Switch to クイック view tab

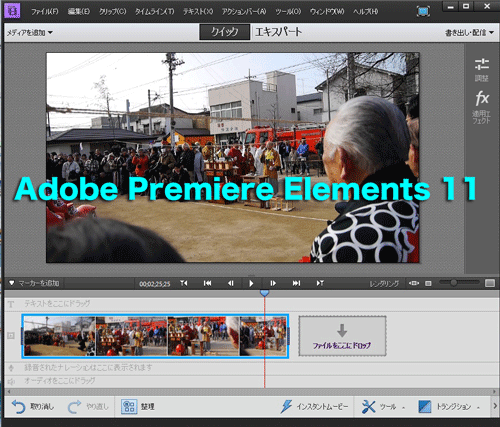pyautogui.click(x=225, y=32)
